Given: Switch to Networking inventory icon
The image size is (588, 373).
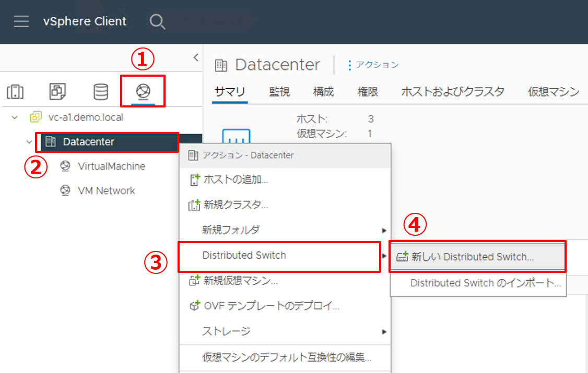Looking at the screenshot, I should [143, 91].
